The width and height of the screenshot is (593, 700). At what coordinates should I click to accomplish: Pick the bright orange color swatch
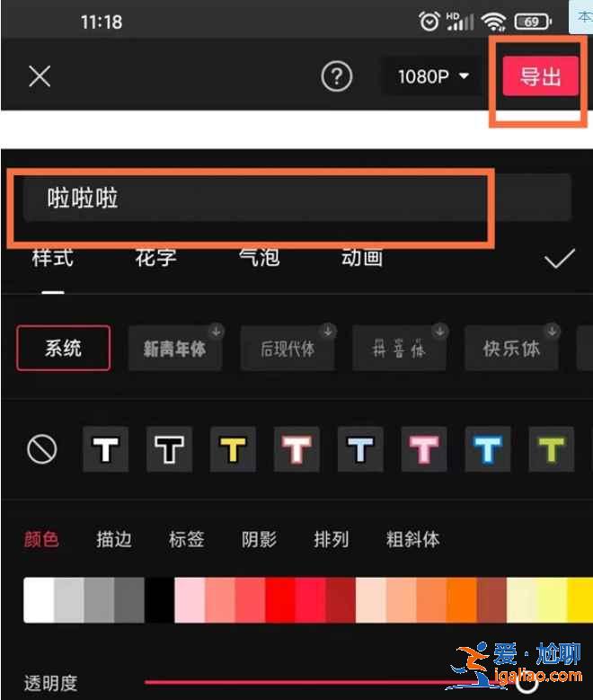pos(462,600)
